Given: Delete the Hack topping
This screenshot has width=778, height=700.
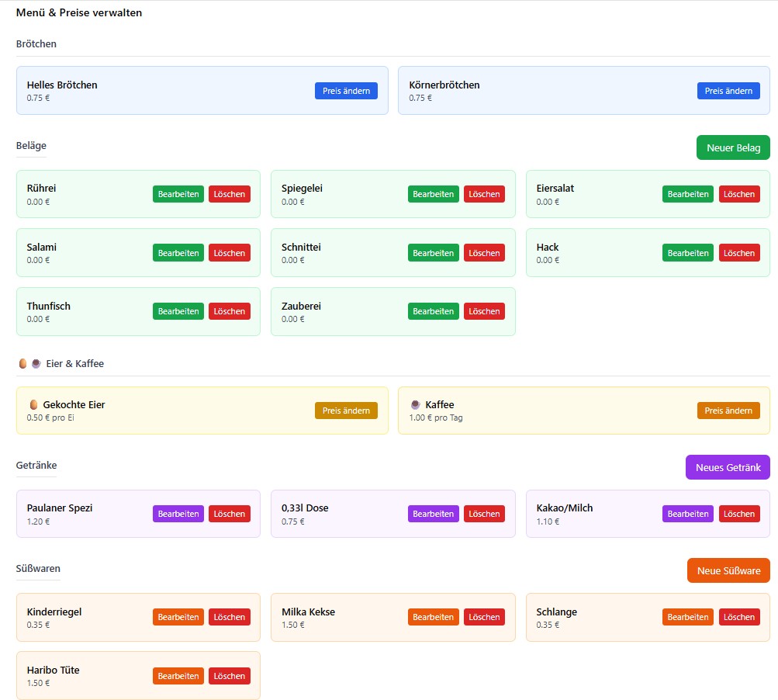Looking at the screenshot, I should pos(738,253).
